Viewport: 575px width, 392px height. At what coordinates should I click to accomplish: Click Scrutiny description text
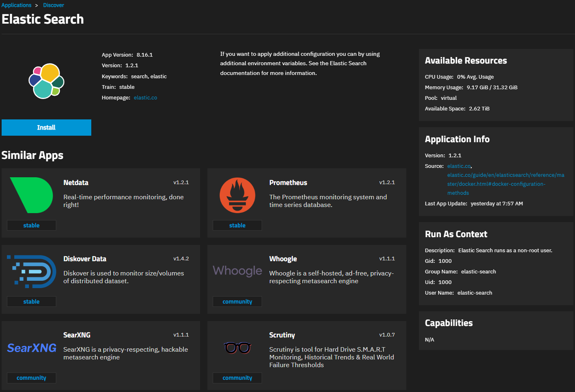coord(332,357)
